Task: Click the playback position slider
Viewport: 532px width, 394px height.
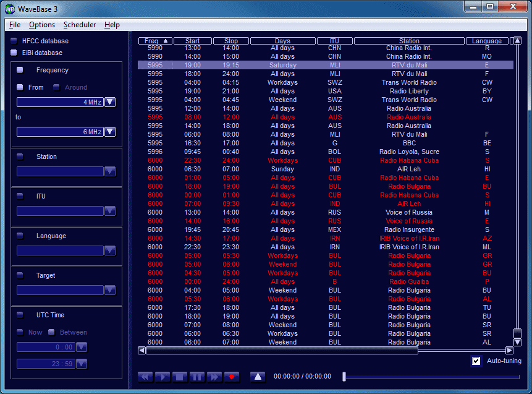Action: 431,377
